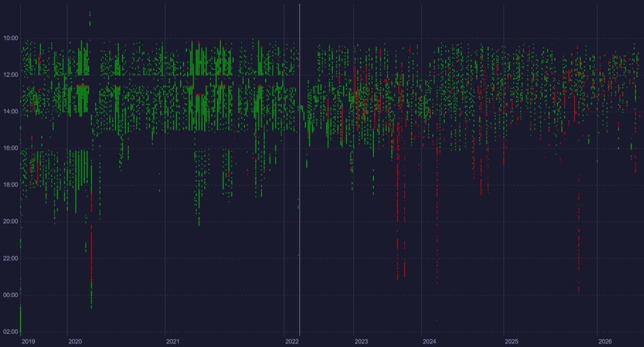The image size is (644, 347).
Task: Click the 00:00 midnight axis label
Action: click(11, 295)
